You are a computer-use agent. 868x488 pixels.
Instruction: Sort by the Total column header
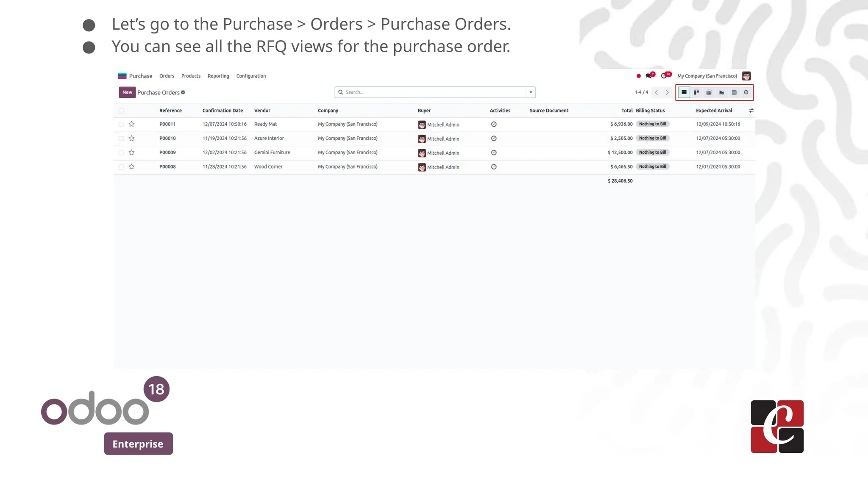pos(627,111)
